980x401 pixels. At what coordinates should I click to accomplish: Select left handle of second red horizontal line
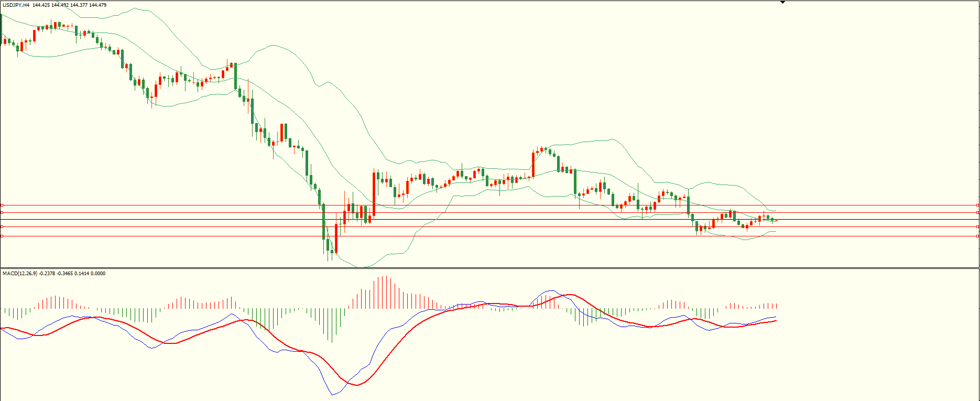point(2,212)
